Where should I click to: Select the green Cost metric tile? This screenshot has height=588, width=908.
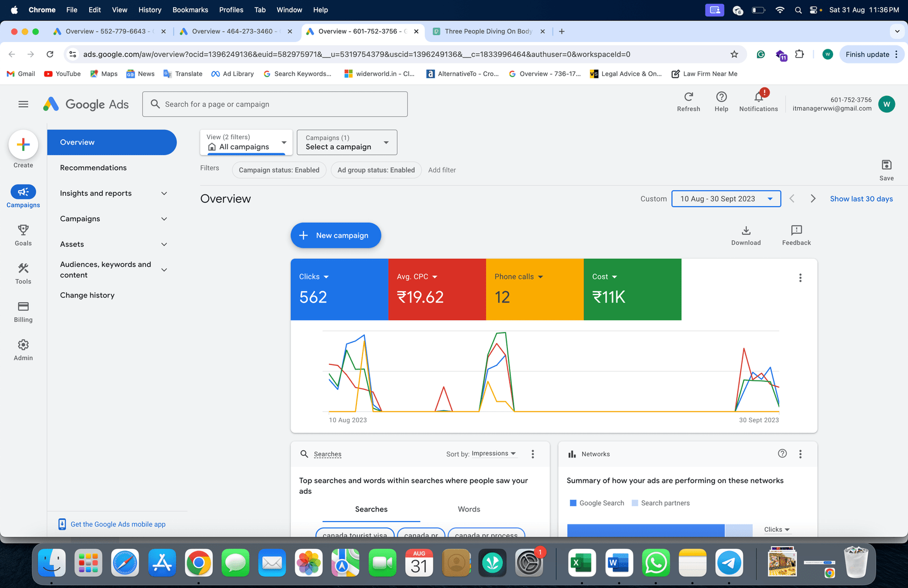632,289
